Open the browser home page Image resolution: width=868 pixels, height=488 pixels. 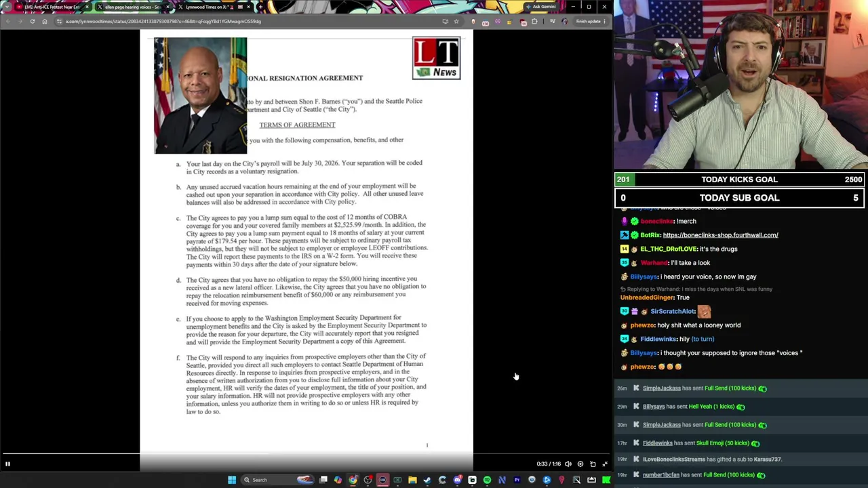click(45, 21)
